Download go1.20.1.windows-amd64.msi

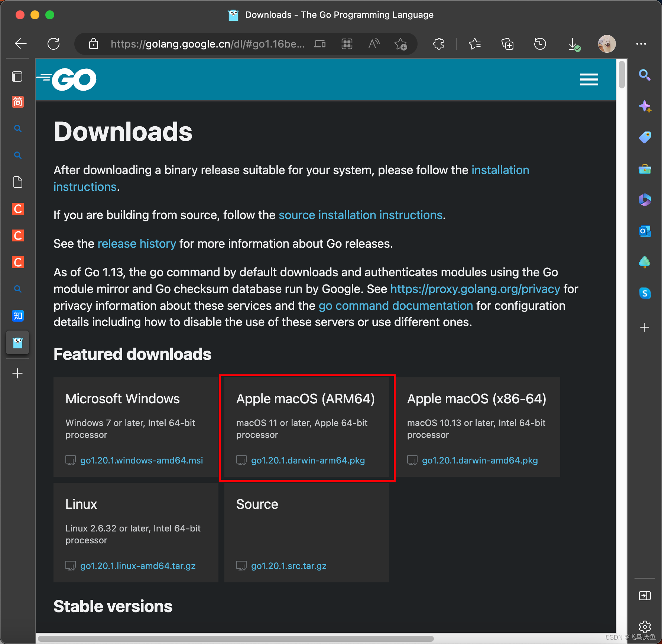[x=142, y=461]
